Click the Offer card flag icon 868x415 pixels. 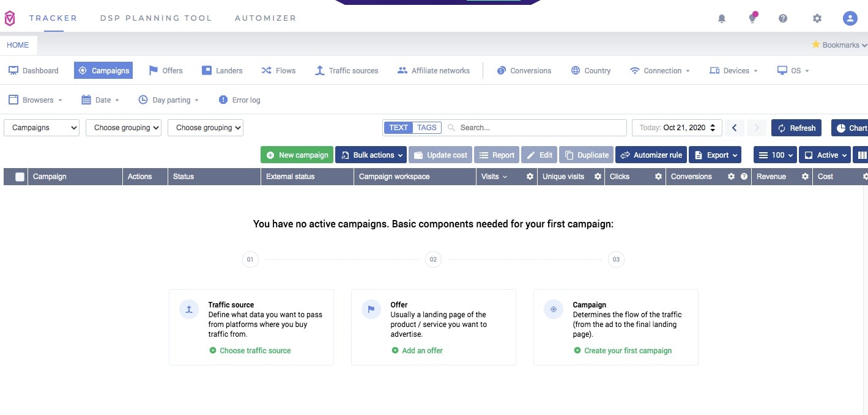[371, 309]
